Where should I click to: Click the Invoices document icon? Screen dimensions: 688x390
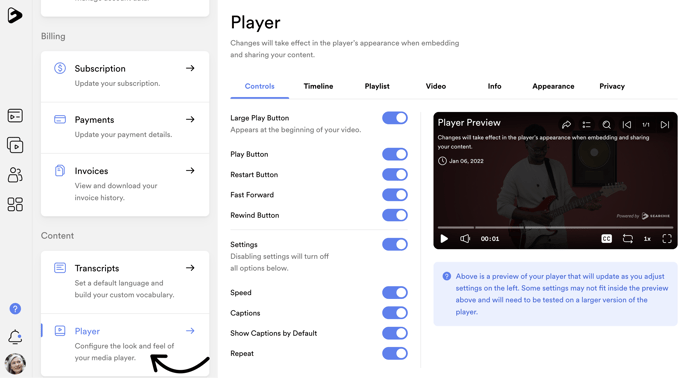[60, 170]
